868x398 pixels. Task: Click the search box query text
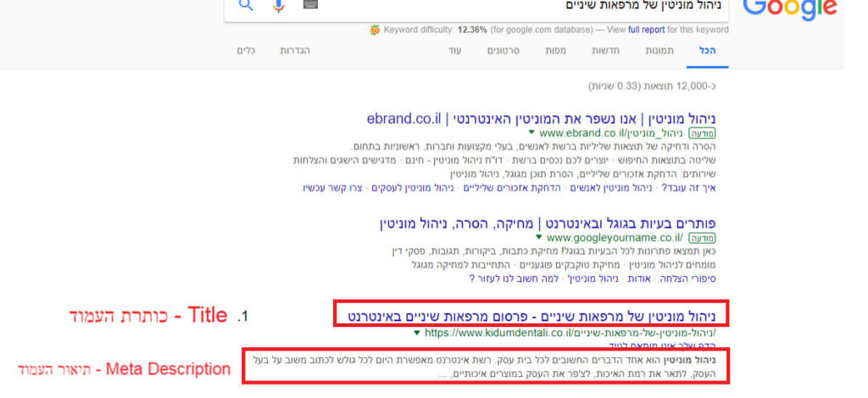coord(644,5)
